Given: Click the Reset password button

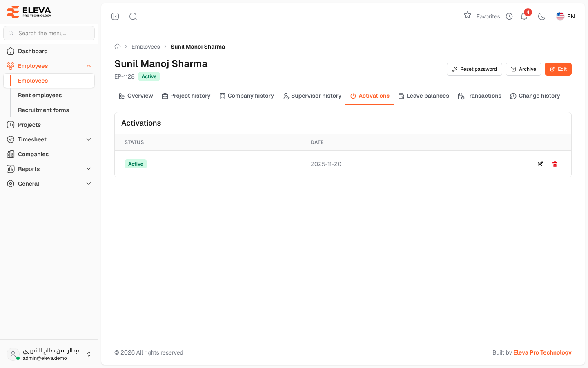Looking at the screenshot, I should point(474,69).
